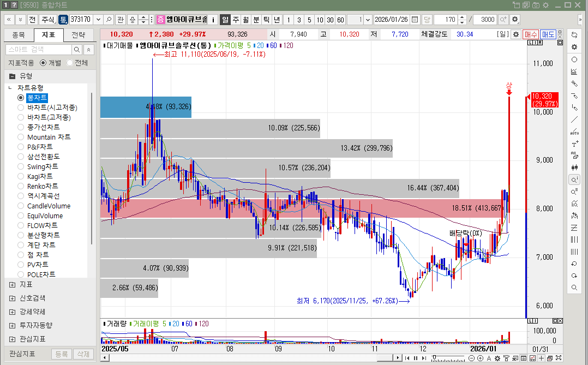Select the circle drawing tool
The height and width of the screenshot is (365, 588).
point(574,59)
